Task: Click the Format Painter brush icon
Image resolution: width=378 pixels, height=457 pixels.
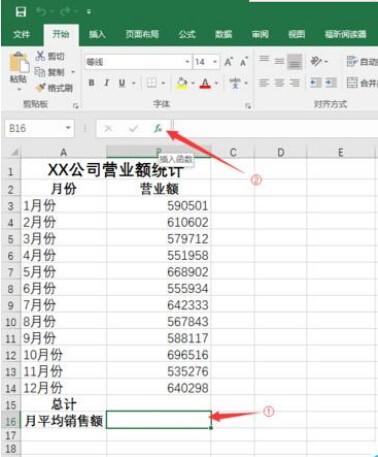Action: (x=41, y=88)
